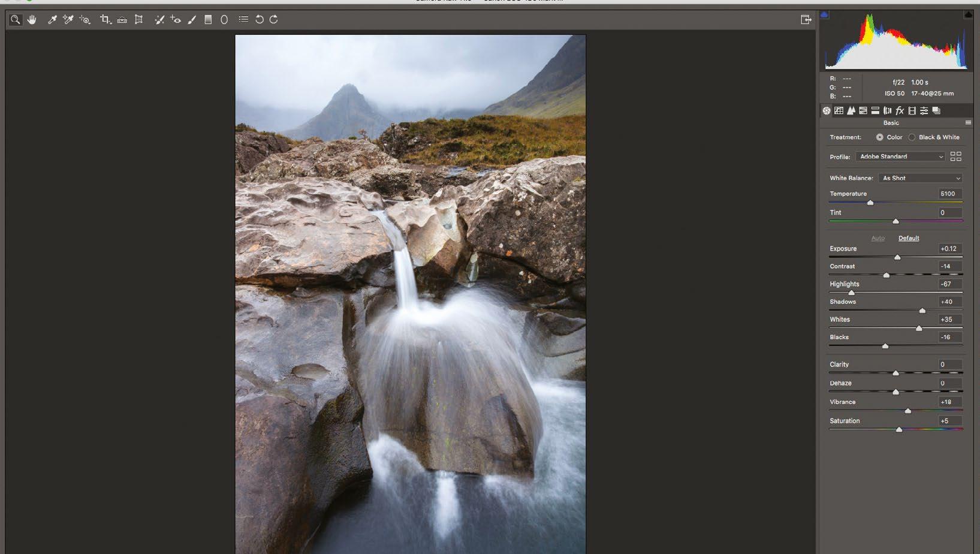This screenshot has width=980, height=554.
Task: Switch to the Camera Calibration panel tab
Action: [912, 111]
